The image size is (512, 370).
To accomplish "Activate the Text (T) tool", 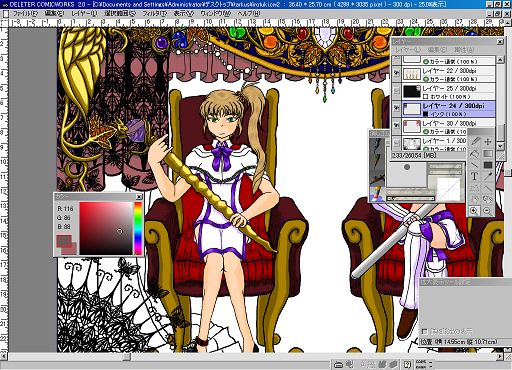I will point(475,176).
